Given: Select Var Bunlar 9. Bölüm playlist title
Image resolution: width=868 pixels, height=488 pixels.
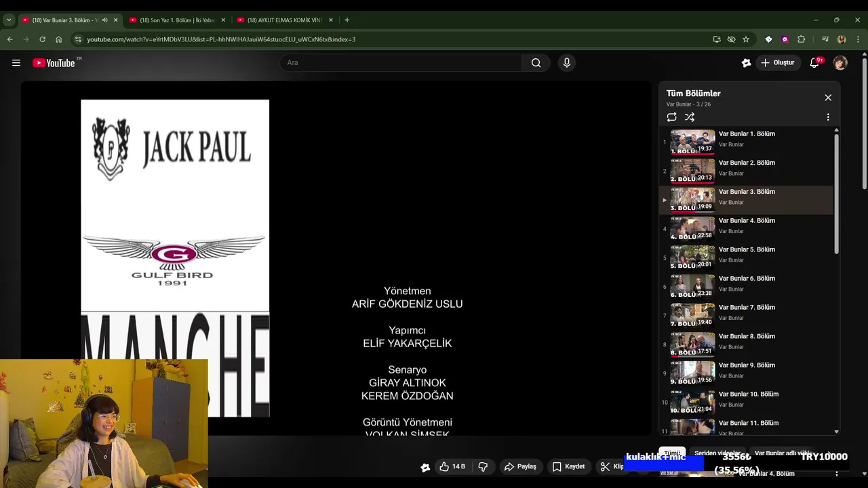Looking at the screenshot, I should point(747,365).
